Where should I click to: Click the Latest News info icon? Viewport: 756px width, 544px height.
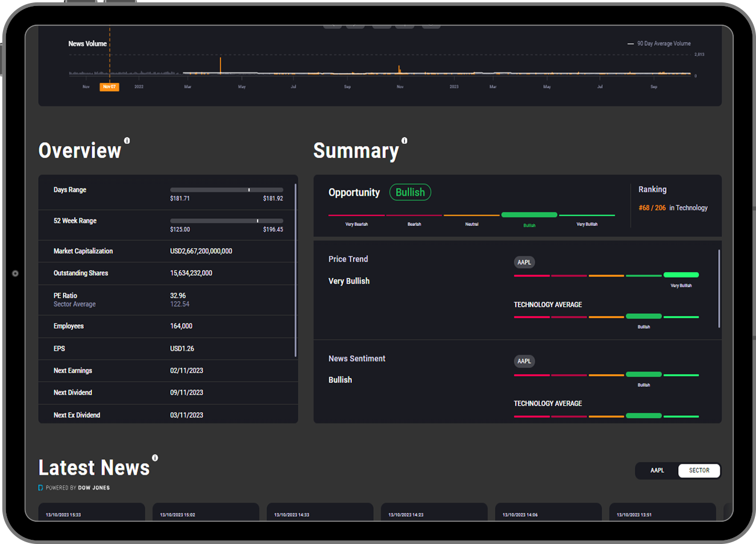tap(156, 458)
